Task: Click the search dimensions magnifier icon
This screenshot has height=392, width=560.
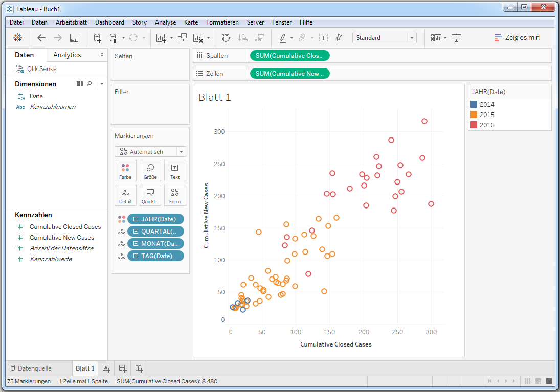Action: [89, 83]
